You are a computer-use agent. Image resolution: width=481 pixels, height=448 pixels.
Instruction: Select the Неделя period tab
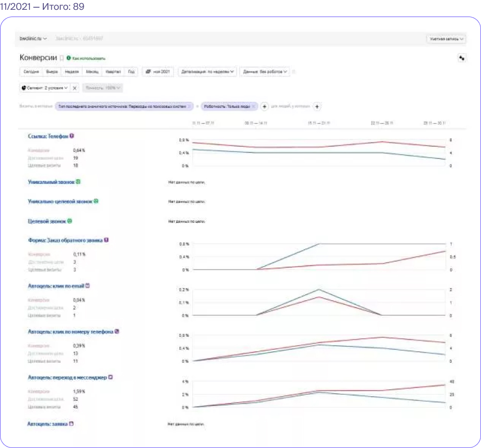tap(72, 71)
